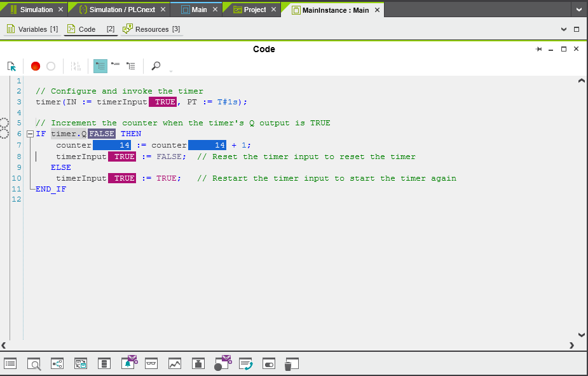588x376 pixels.
Task: Click the T#1s time literal on line 3
Action: click(x=227, y=102)
